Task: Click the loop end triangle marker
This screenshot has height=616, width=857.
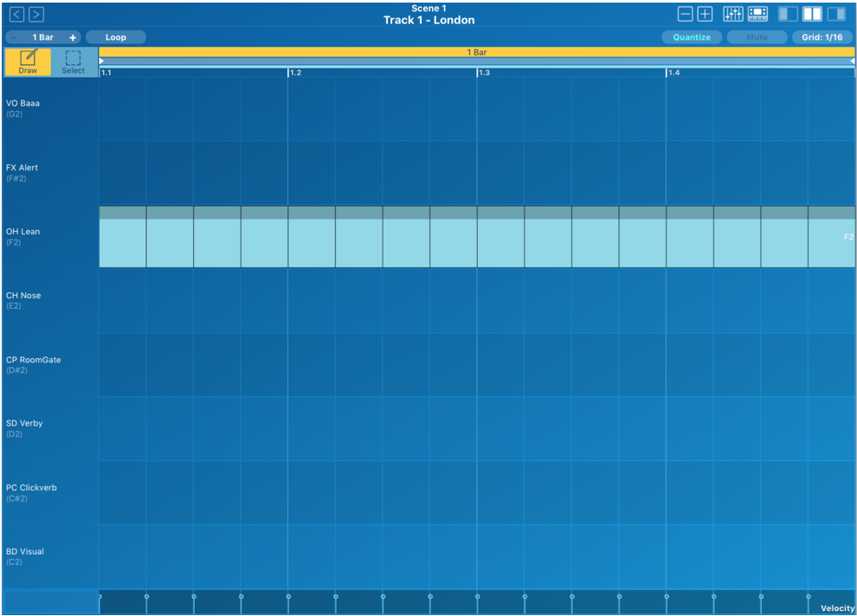Action: (852, 61)
